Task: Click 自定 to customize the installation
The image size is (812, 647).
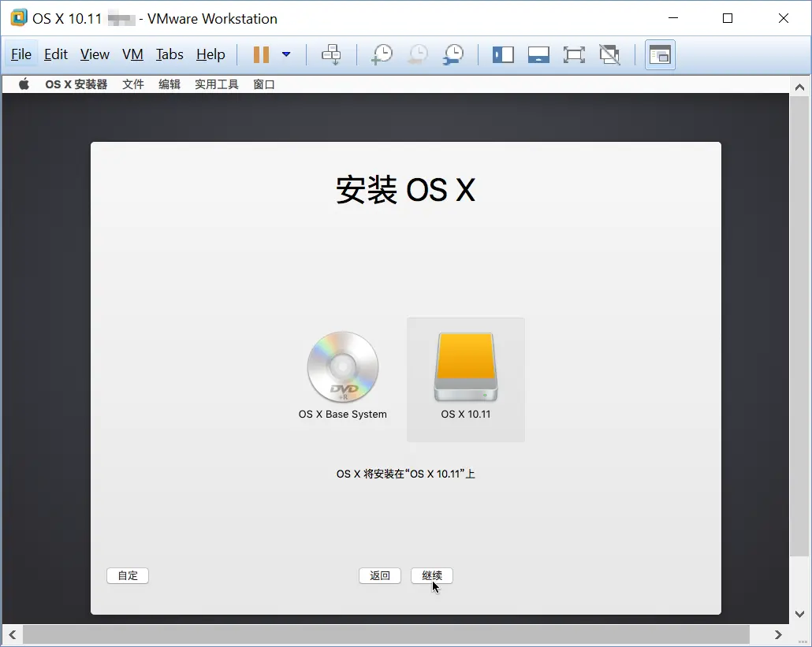Action: [127, 575]
